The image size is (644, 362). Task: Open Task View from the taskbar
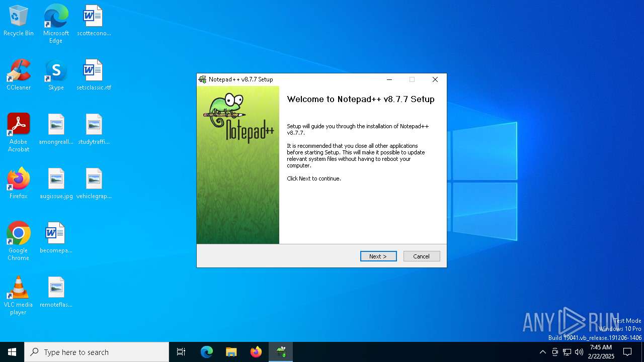click(x=181, y=352)
